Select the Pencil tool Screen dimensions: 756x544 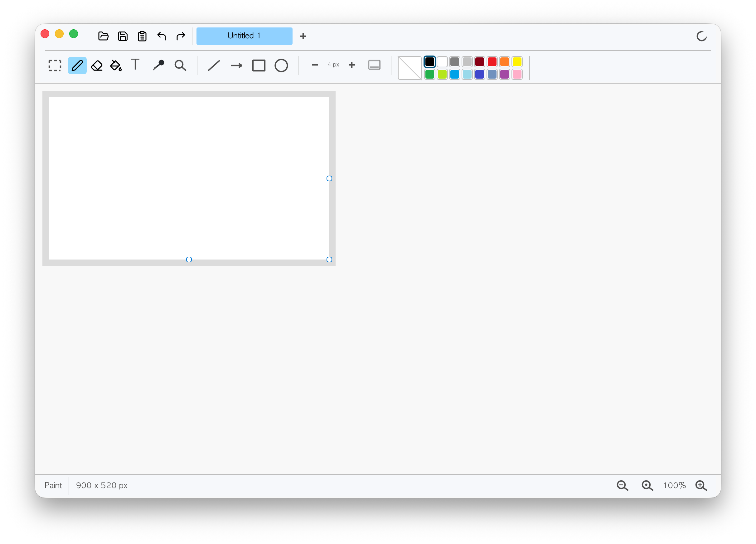click(77, 65)
